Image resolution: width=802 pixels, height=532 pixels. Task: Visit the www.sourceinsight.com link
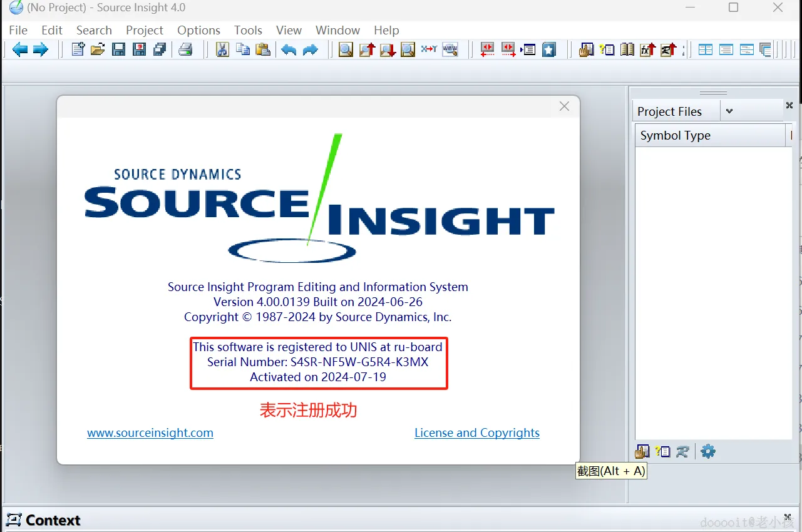[150, 432]
